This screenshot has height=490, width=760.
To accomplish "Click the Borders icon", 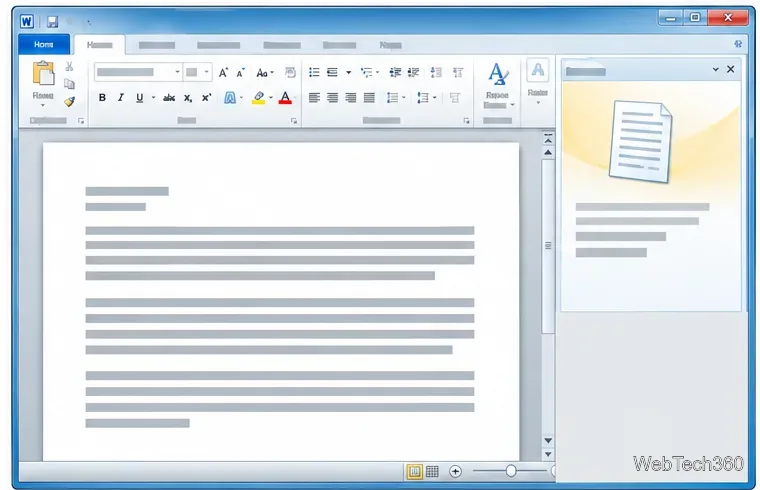I will click(x=454, y=98).
